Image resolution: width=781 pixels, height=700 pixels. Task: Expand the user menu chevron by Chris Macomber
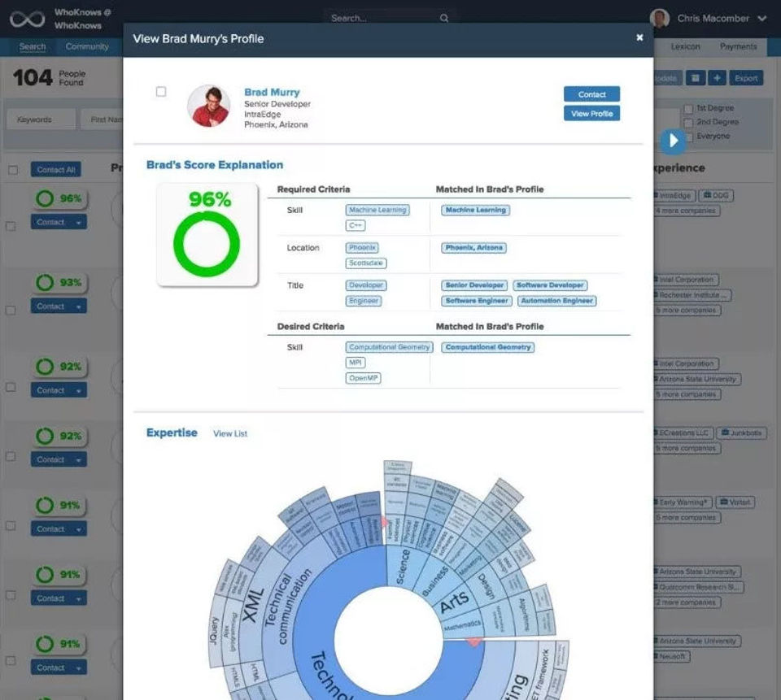point(761,19)
